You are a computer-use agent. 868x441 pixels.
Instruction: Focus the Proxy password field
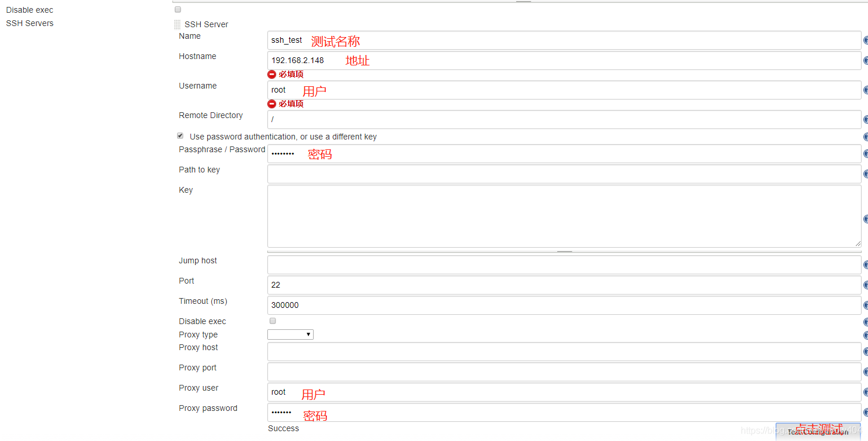(x=564, y=413)
